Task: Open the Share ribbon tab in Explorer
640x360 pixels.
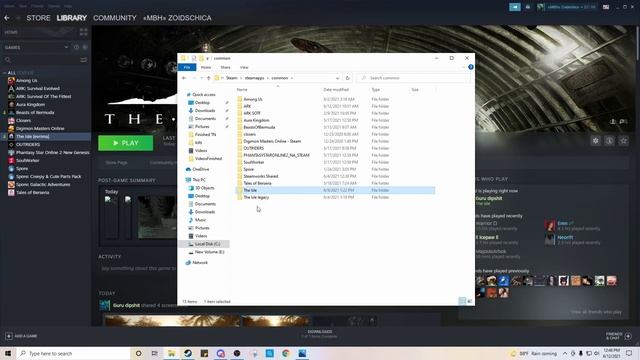Action: click(225, 67)
